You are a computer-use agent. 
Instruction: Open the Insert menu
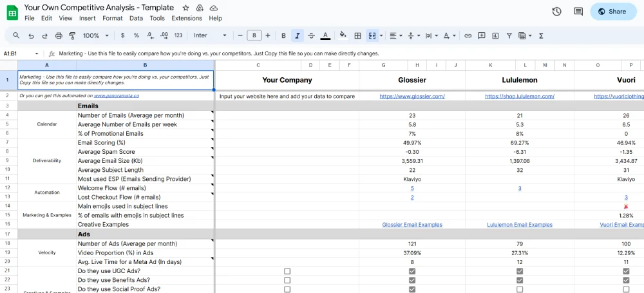(88, 18)
